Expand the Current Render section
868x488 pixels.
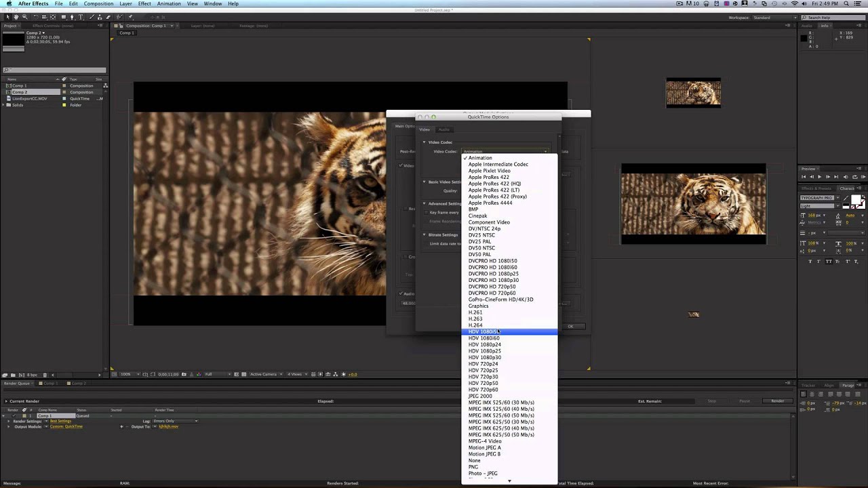[x=6, y=401]
